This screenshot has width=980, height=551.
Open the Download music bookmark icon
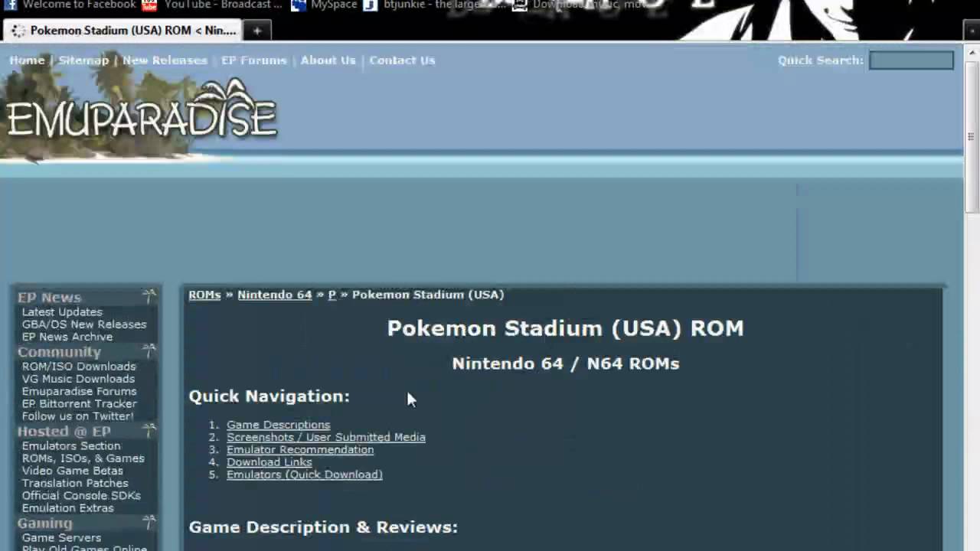tap(520, 5)
